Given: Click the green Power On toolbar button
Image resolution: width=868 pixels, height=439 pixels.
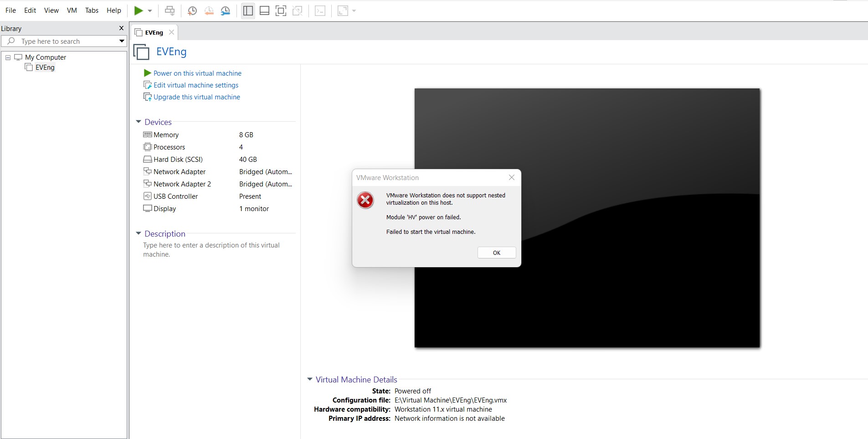Looking at the screenshot, I should [139, 10].
